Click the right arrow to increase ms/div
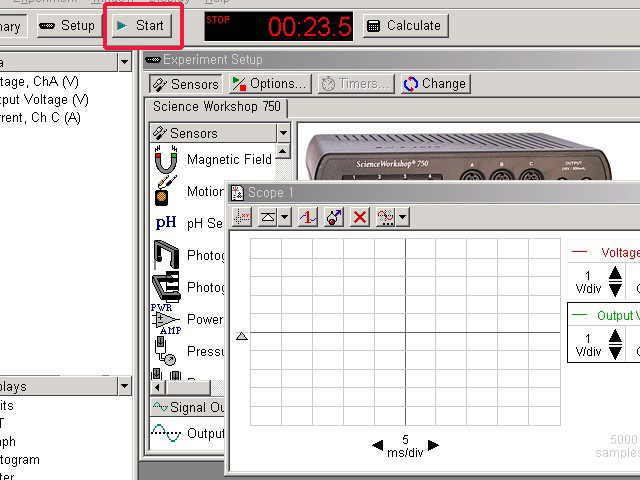 (x=433, y=445)
